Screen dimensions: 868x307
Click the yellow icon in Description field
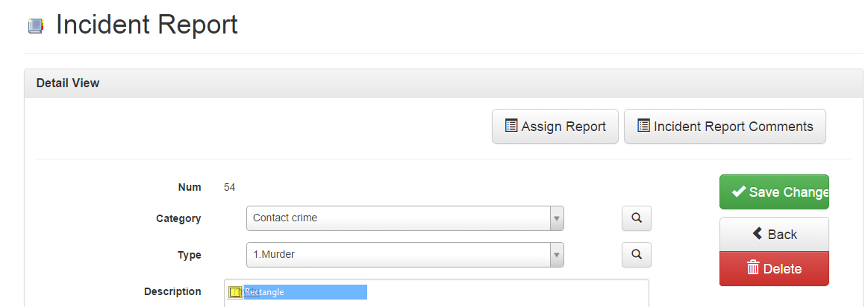(x=234, y=291)
